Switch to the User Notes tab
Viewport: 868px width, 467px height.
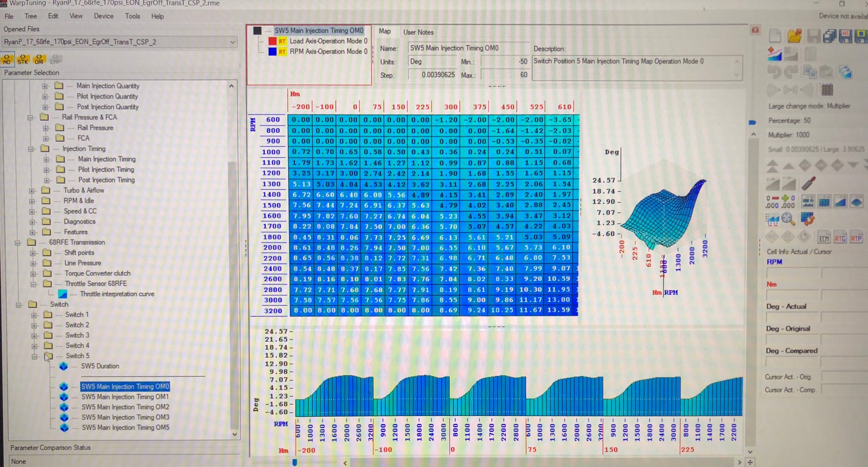418,32
